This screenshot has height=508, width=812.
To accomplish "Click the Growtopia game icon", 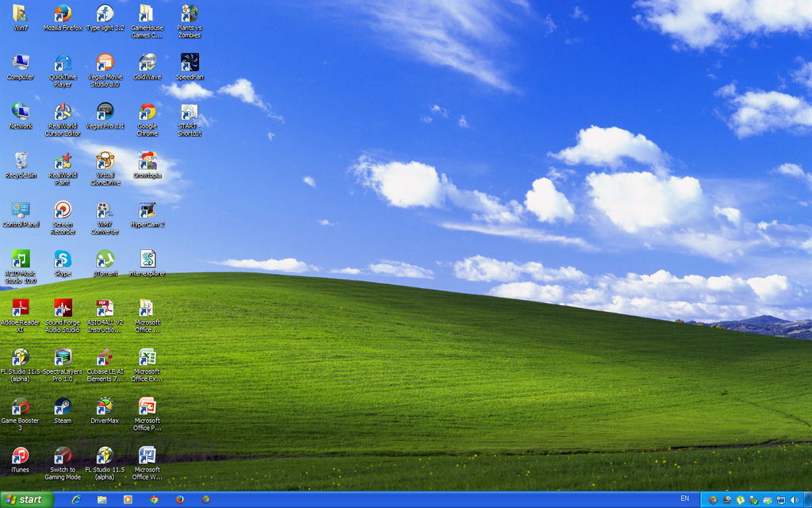I will [147, 165].
